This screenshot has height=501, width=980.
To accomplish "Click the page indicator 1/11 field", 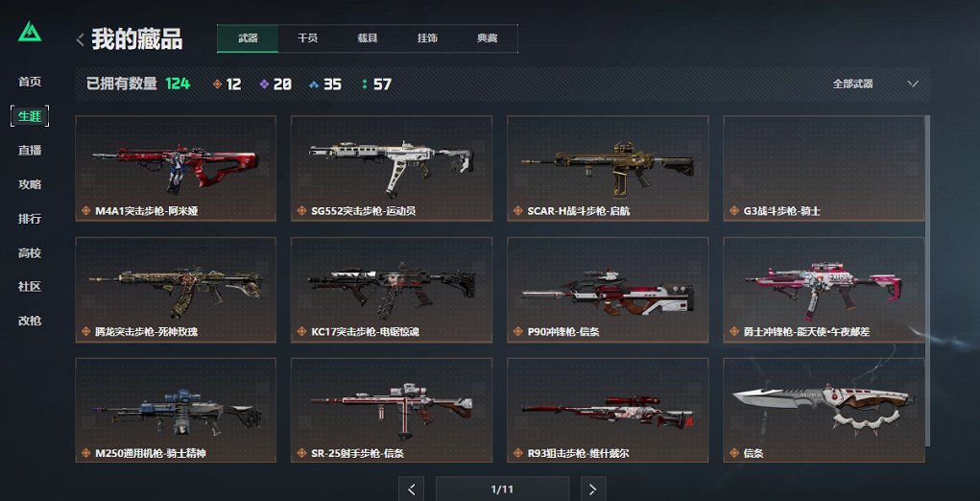I will pos(503,489).
